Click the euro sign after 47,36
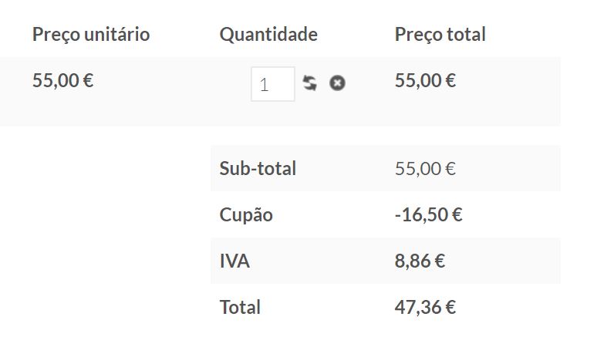This screenshot has height=364, width=597. [x=450, y=307]
